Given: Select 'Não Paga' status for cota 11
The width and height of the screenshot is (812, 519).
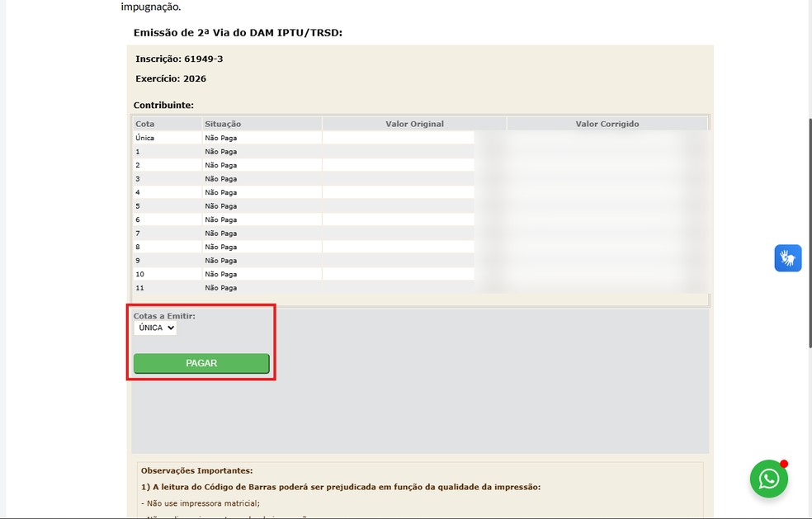Looking at the screenshot, I should click(x=262, y=287).
